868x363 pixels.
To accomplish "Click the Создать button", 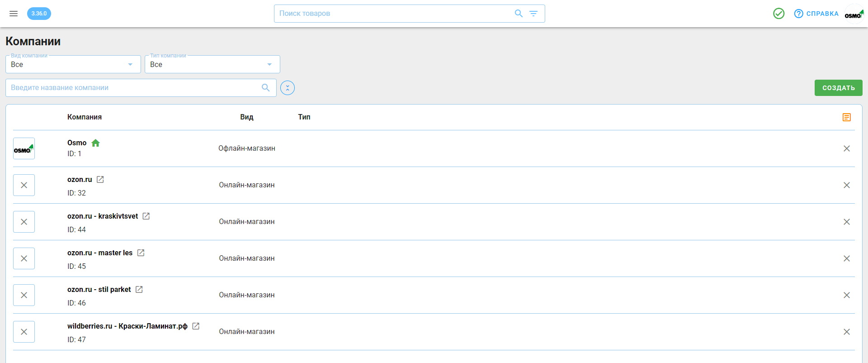I will [838, 88].
